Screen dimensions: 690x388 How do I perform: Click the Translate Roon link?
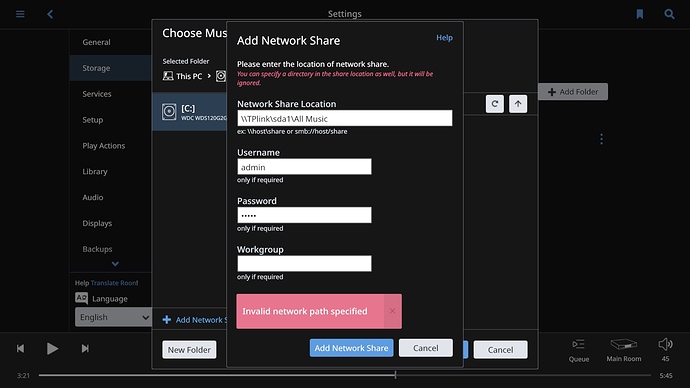point(114,283)
